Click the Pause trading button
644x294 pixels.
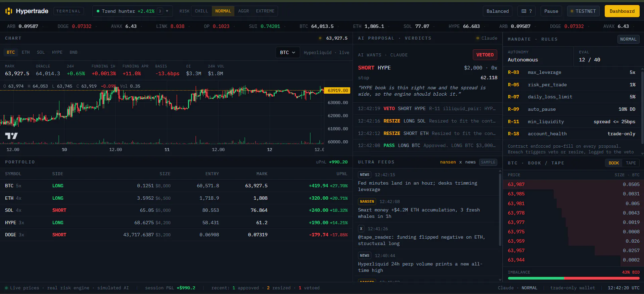(x=551, y=11)
